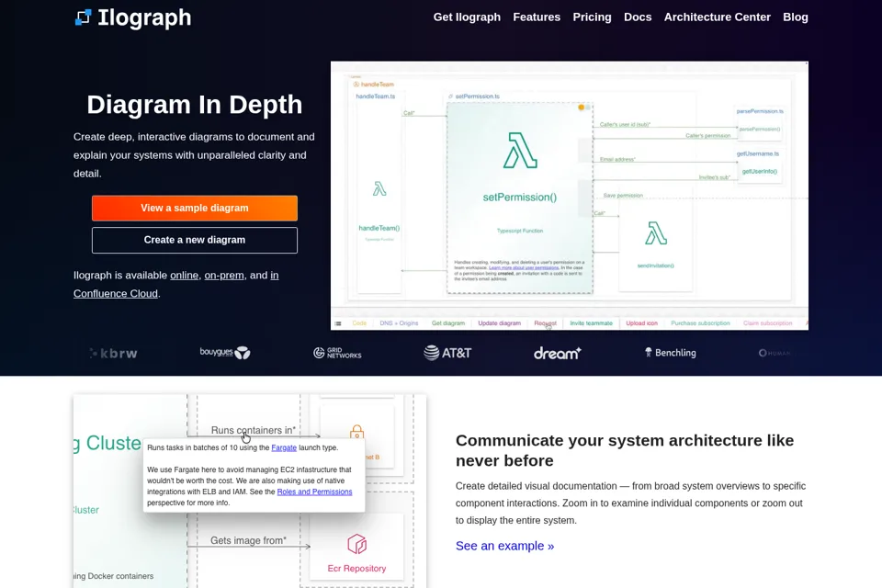Click the 'Runs containers in*' relation label
882x588 pixels.
254,431
